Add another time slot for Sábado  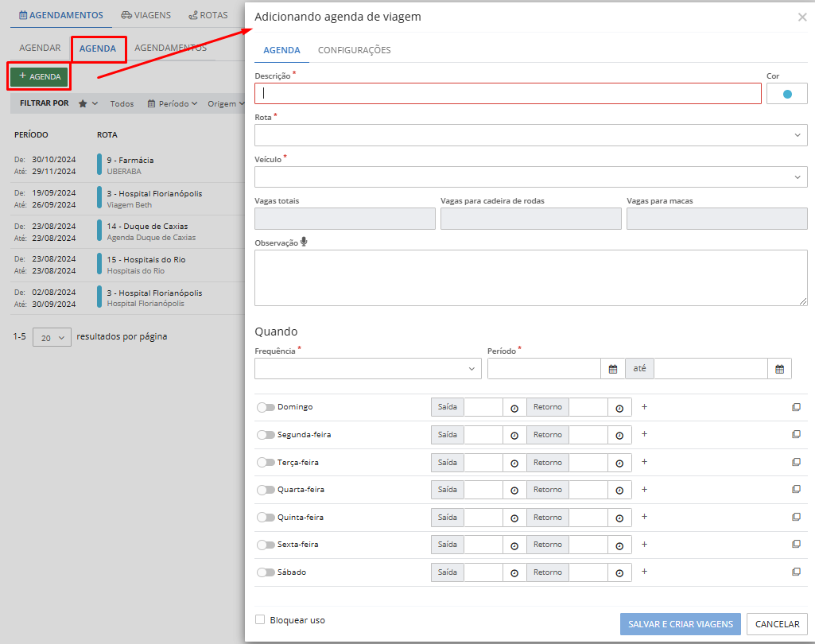[645, 571]
